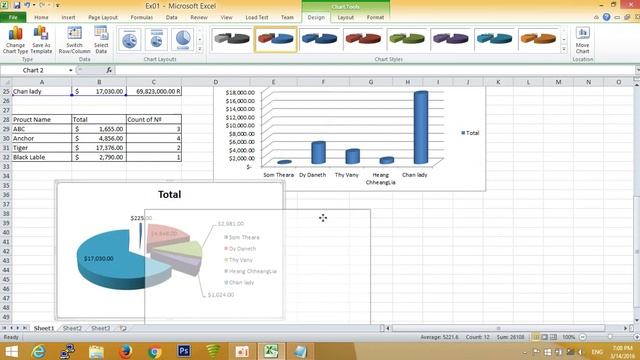This screenshot has width=640, height=360.
Task: Select the Prouct Name header cell
Action: pos(41,120)
